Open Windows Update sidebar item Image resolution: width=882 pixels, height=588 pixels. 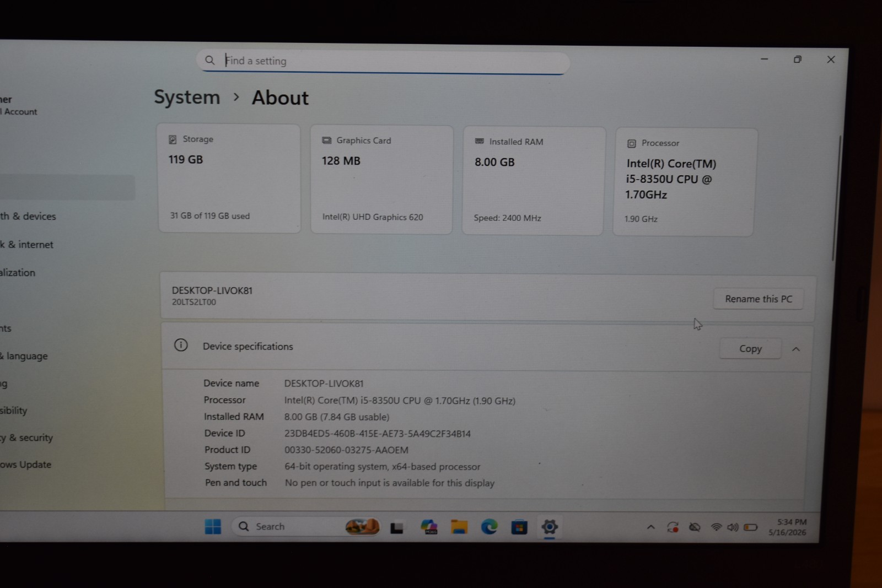[26, 465]
